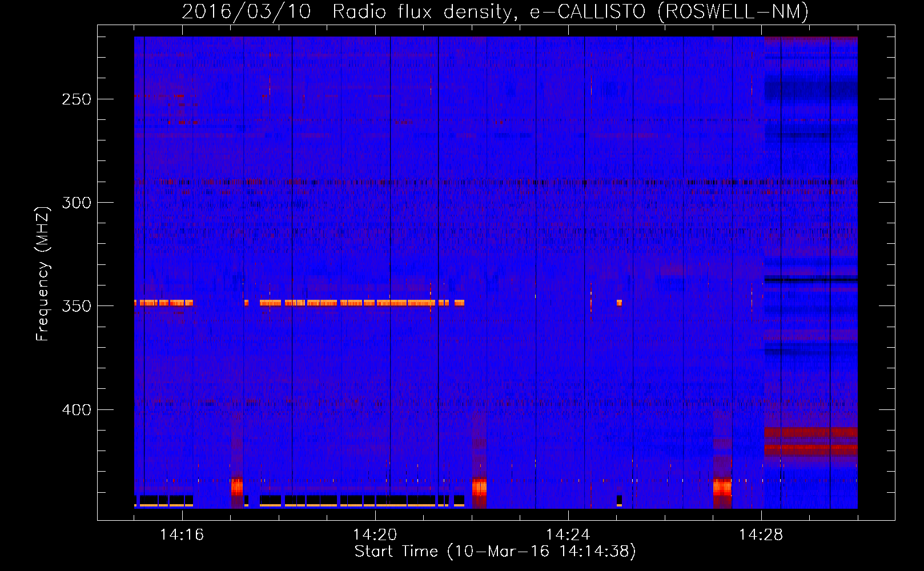Viewport: 924px width, 571px height.
Task: Click the "Frequency (MHZ)" axis label
Action: (x=43, y=274)
